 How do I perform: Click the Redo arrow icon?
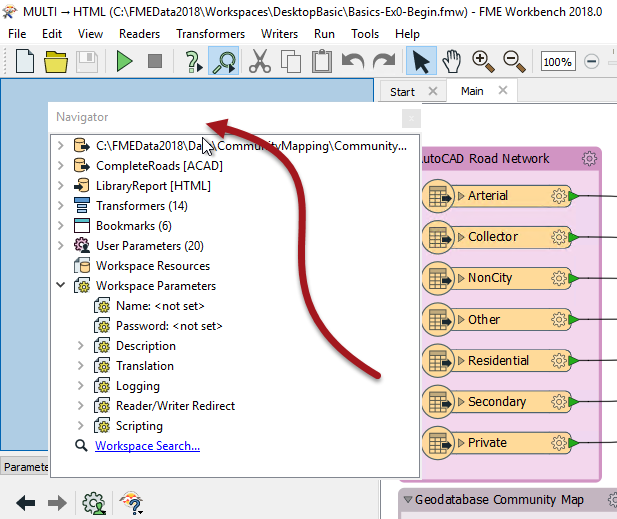[x=384, y=61]
